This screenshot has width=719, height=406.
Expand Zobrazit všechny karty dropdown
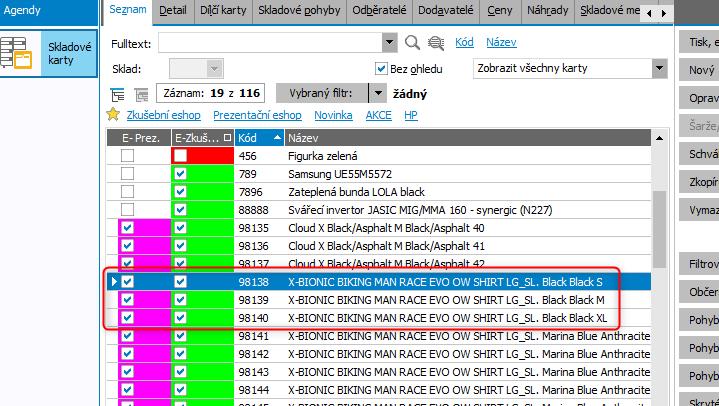[x=659, y=68]
